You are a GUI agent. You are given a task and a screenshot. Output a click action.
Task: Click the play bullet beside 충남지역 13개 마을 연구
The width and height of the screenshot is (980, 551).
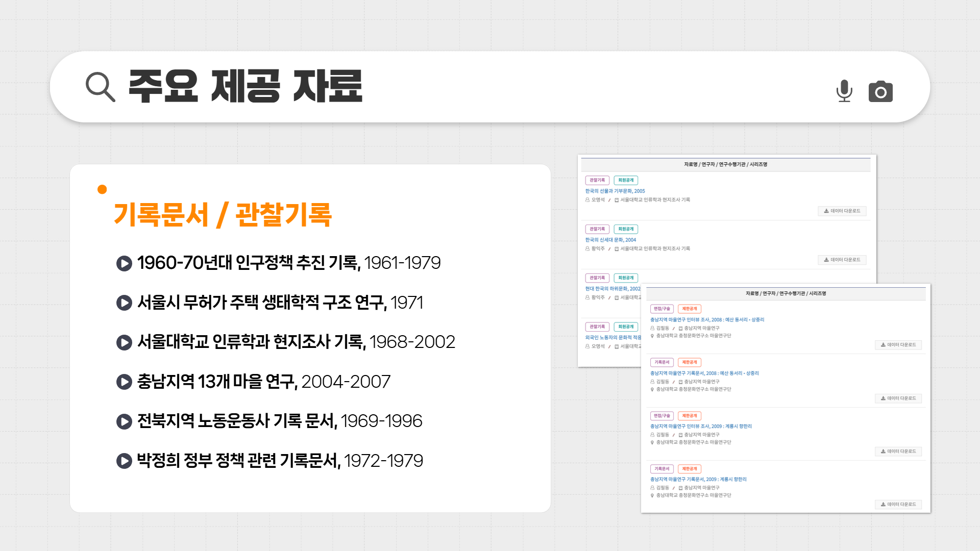[124, 382]
